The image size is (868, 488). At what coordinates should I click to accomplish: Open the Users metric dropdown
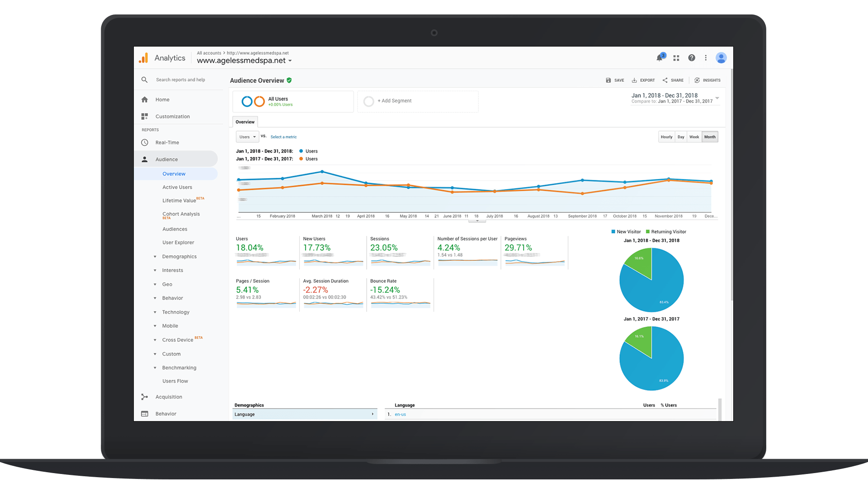point(247,137)
